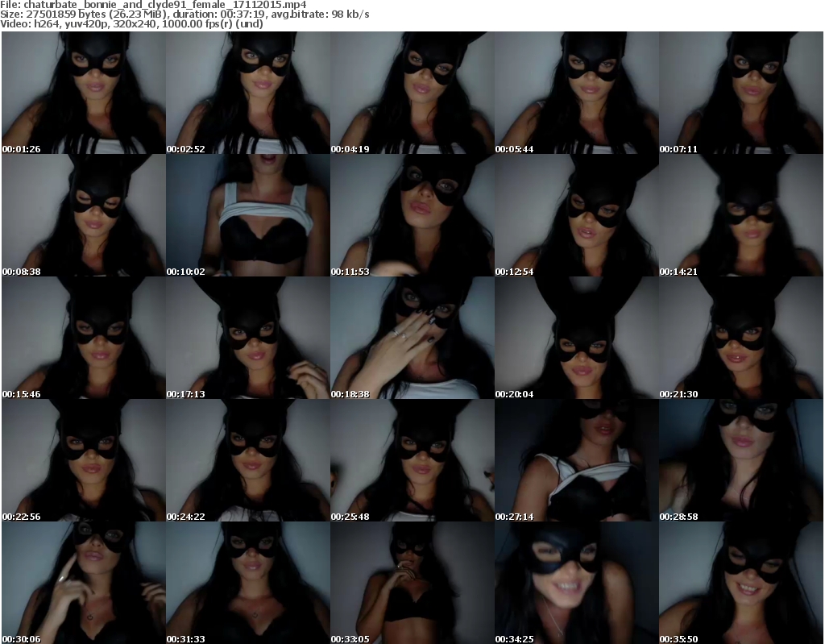
Task: Open the final frame at 00:35:50
Action: (741, 583)
